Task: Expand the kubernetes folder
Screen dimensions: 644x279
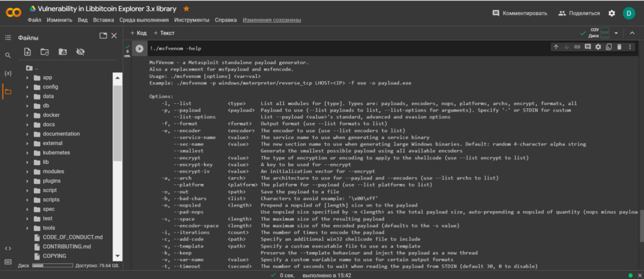Action: [x=28, y=152]
